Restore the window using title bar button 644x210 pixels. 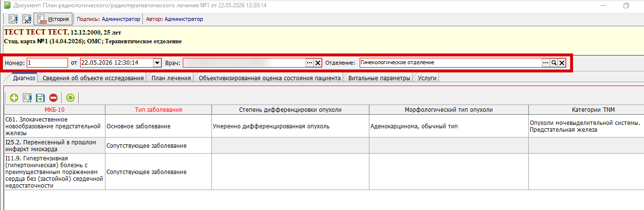click(x=626, y=5)
